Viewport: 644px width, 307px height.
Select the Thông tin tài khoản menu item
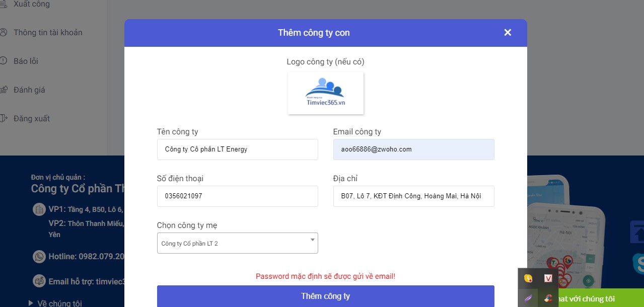[48, 32]
